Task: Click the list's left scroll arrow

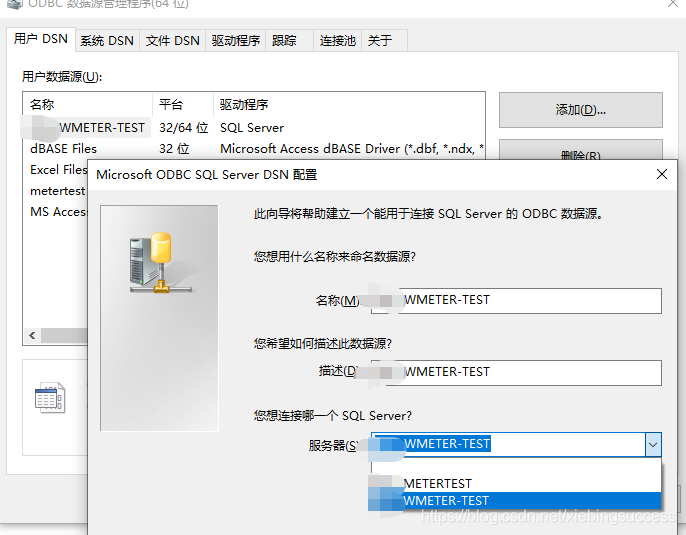Action: (32, 336)
